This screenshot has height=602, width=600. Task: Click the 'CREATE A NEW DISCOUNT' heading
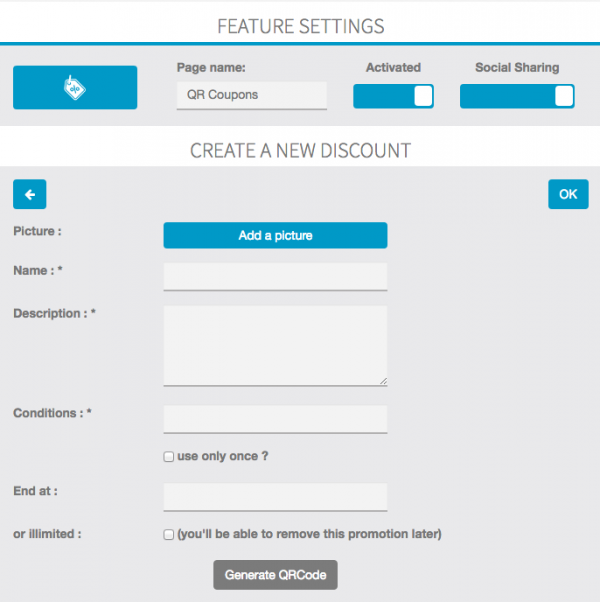(x=300, y=151)
